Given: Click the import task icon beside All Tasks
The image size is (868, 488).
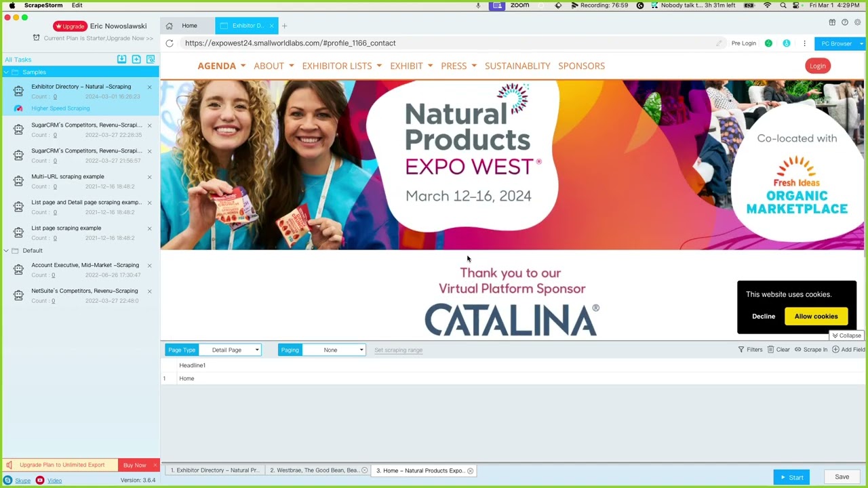Looking at the screenshot, I should click(x=121, y=60).
